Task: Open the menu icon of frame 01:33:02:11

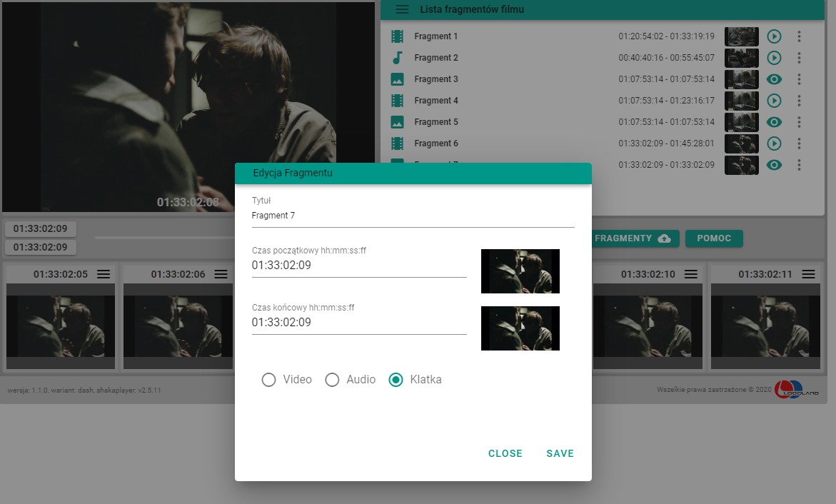Action: click(808, 274)
